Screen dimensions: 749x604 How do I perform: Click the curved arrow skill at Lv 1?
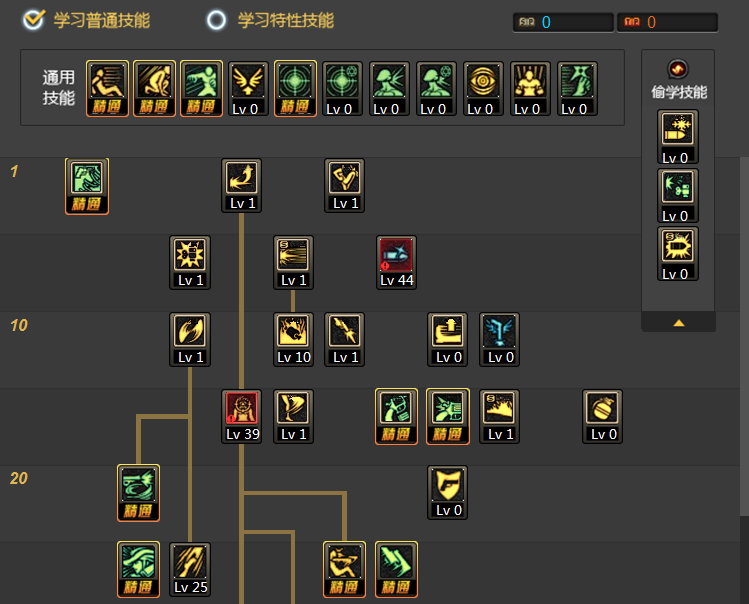tap(241, 185)
